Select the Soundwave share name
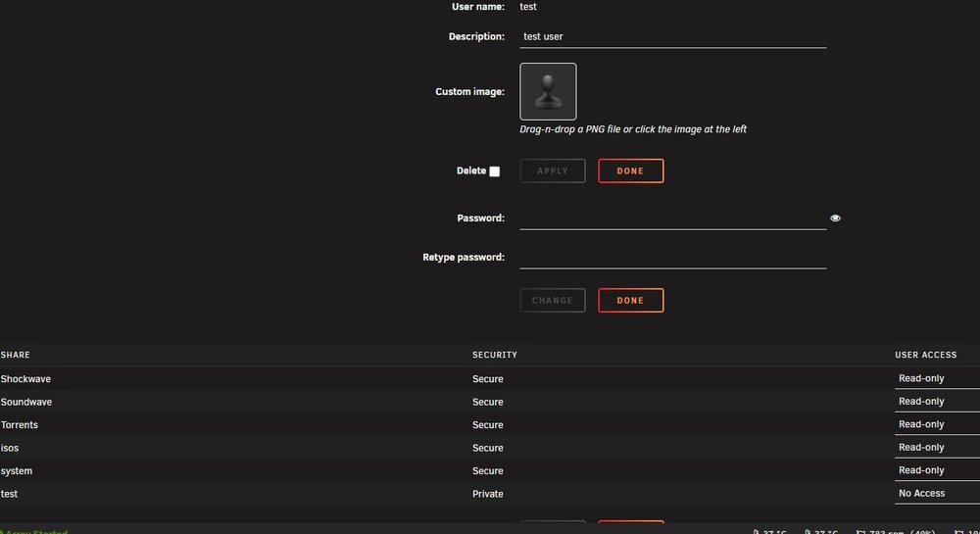The image size is (980, 534). [26, 403]
